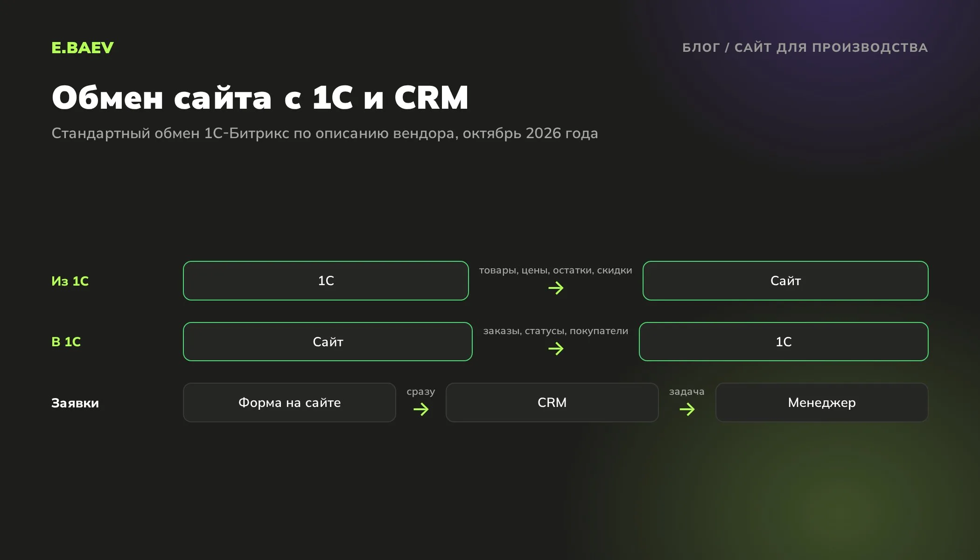
Task: Click the 'заказы, статусы, покупатели' caption
Action: tap(555, 331)
